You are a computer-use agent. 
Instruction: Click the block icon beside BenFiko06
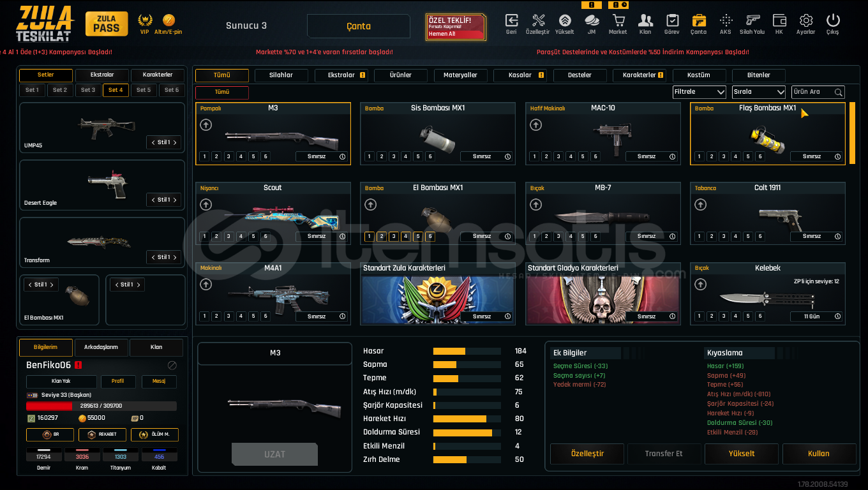pos(172,366)
